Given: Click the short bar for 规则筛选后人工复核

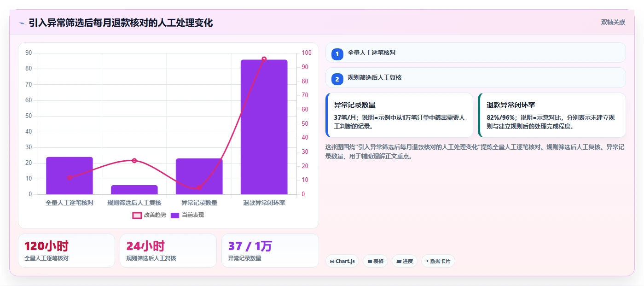Looking at the screenshot, I should click(x=134, y=190).
